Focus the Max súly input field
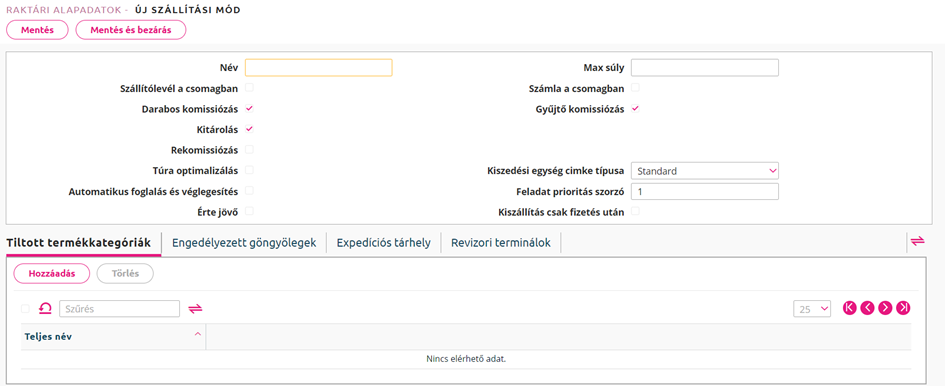Screen dimensions: 945x386 point(705,68)
